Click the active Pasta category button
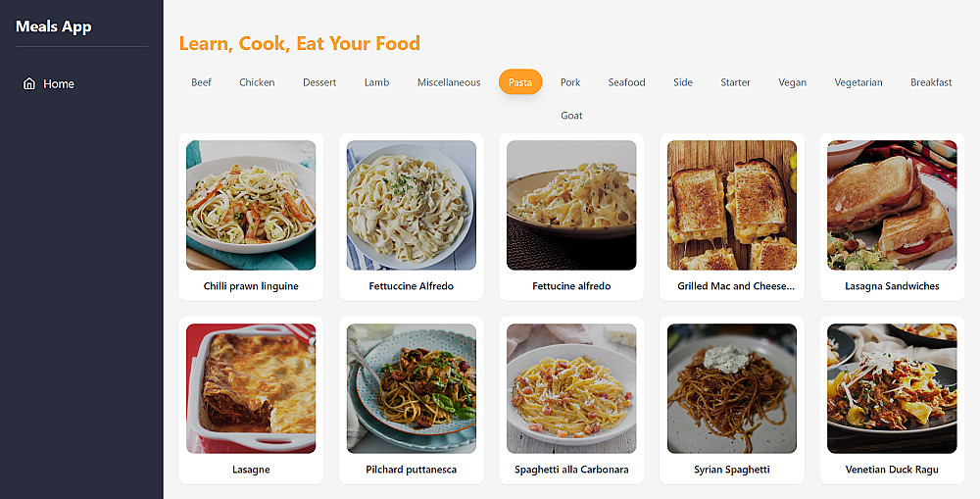Image resolution: width=980 pixels, height=499 pixels. [x=520, y=82]
